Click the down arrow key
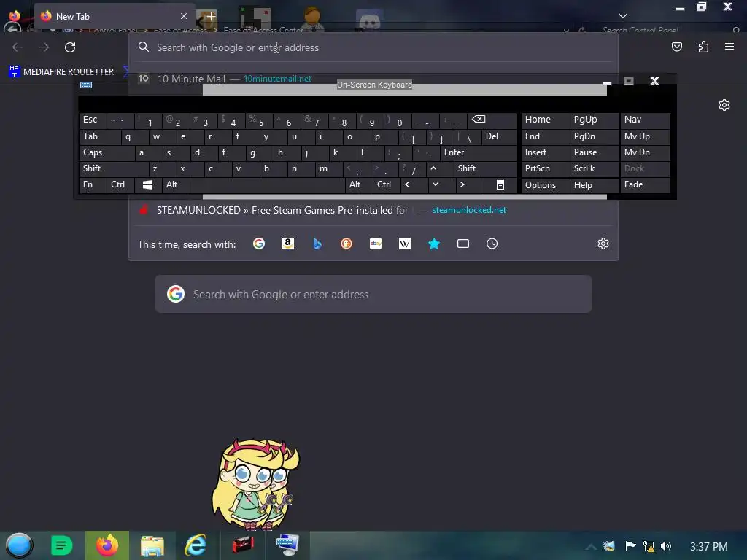The width and height of the screenshot is (747, 560). pos(441,184)
